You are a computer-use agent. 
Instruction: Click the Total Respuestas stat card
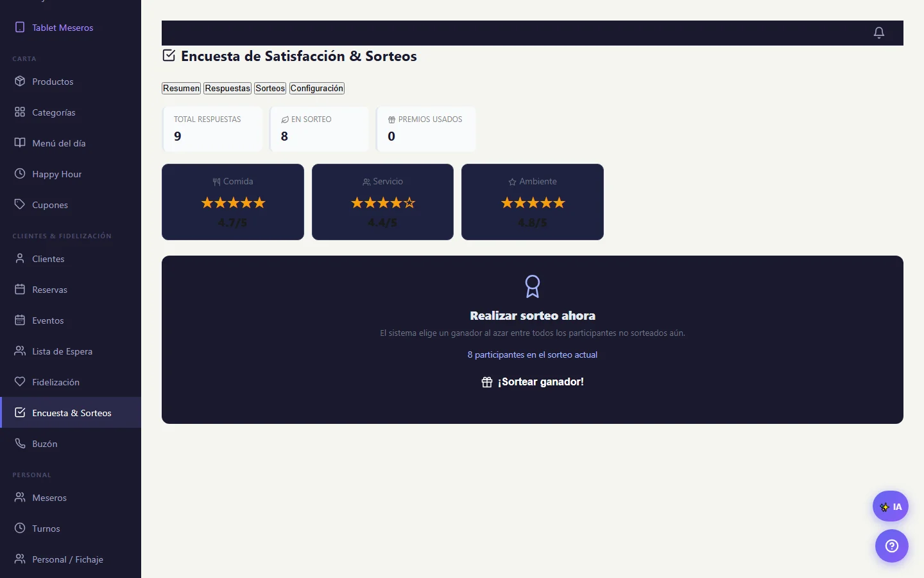(212, 129)
